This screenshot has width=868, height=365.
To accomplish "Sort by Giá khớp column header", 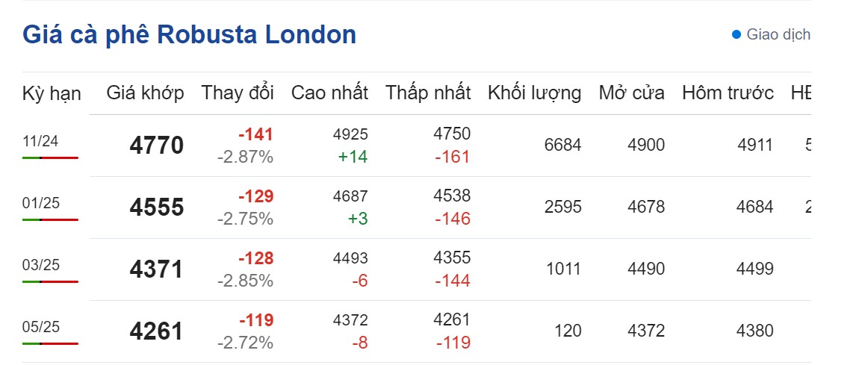I will pos(145,93).
